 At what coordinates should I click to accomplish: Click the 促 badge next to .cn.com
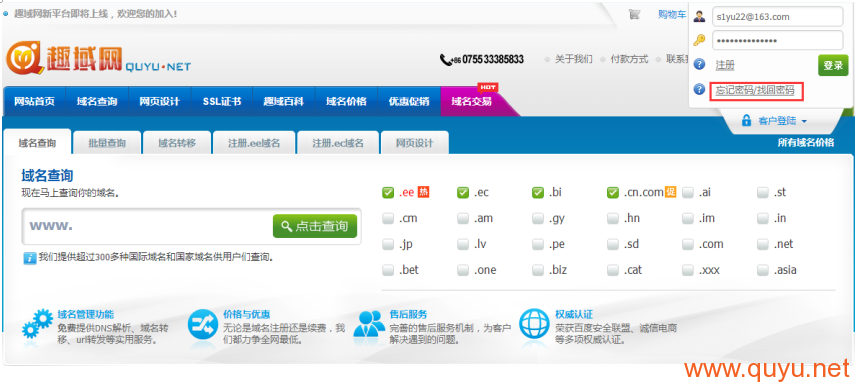(670, 192)
